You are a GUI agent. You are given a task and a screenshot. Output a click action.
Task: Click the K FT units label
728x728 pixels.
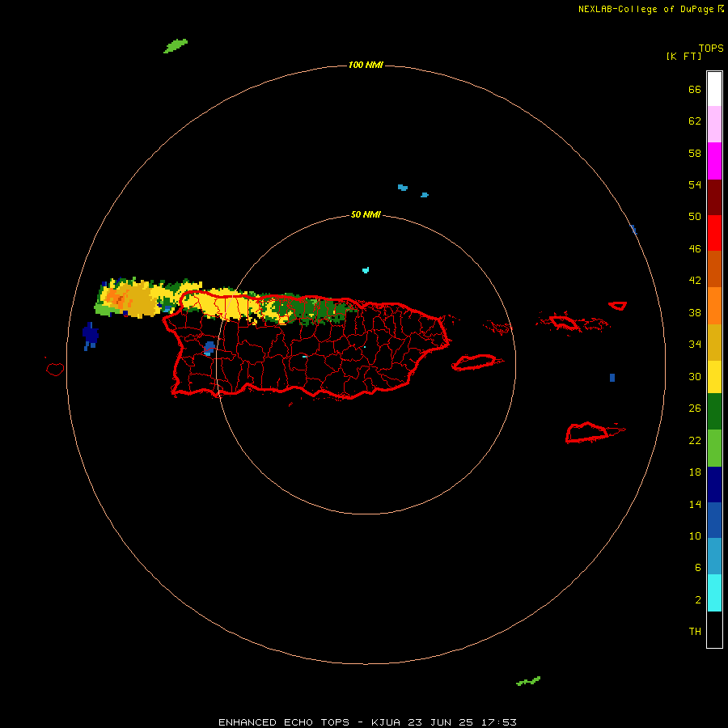pos(684,56)
